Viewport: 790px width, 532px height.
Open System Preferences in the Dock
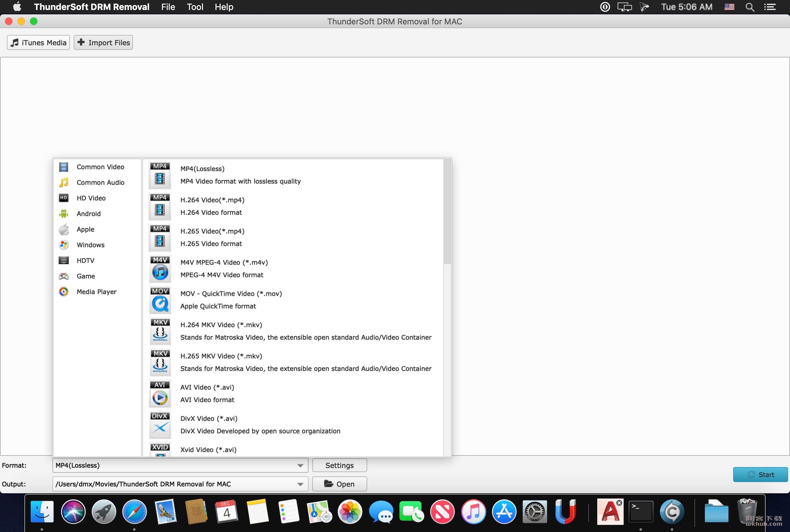535,512
